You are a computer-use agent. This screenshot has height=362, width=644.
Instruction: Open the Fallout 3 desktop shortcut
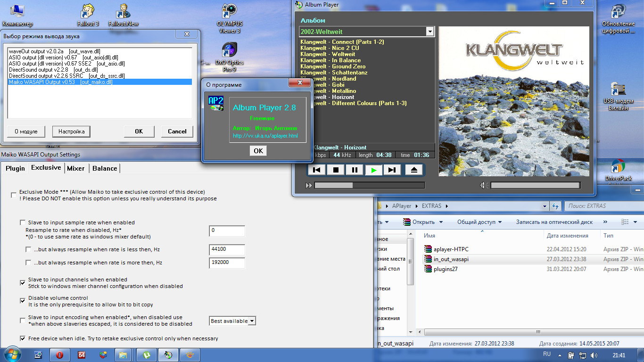point(88,15)
